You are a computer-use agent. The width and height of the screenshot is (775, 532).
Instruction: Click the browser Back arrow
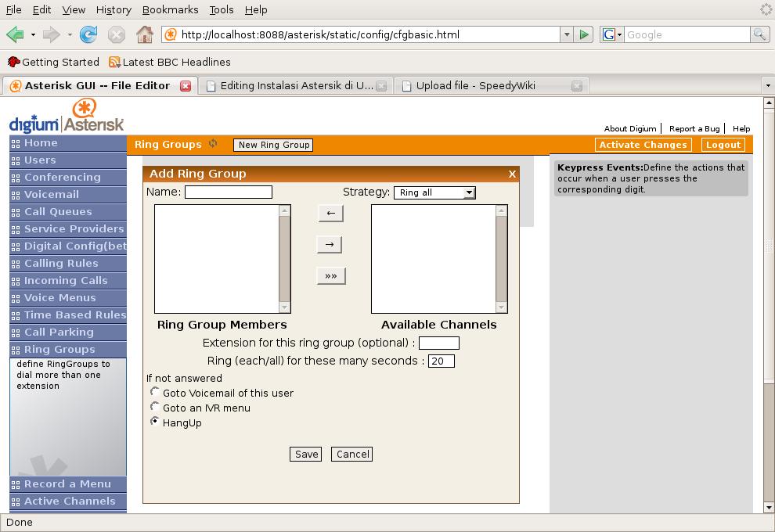click(15, 34)
